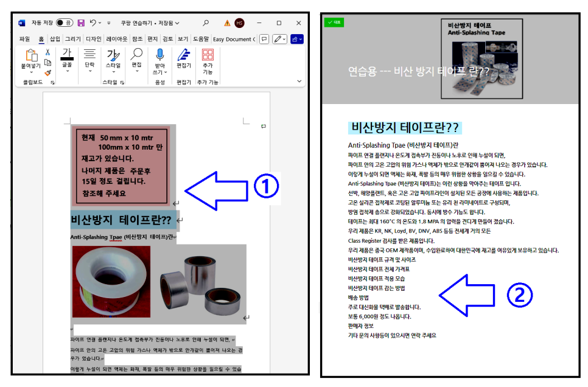Select the Cut scissors icon
The height and width of the screenshot is (387, 588).
point(48,52)
